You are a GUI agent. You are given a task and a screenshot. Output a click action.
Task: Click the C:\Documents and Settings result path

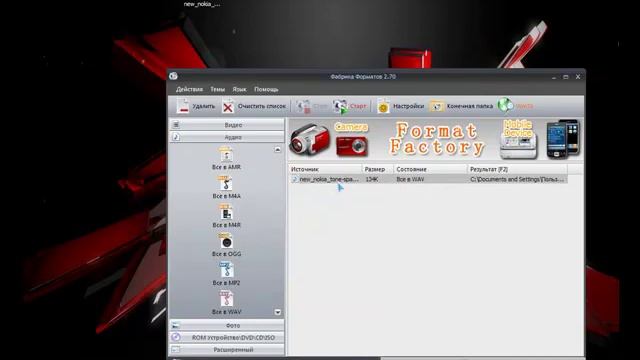click(x=517, y=179)
